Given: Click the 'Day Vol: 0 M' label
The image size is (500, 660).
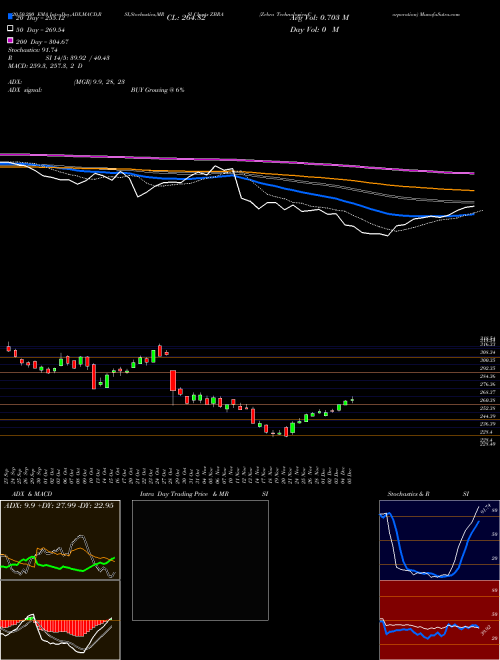Looking at the screenshot, I should (x=314, y=29).
